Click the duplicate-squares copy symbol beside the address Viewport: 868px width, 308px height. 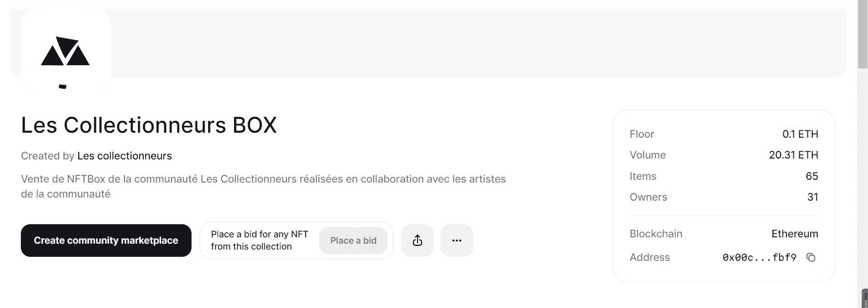[x=811, y=257]
